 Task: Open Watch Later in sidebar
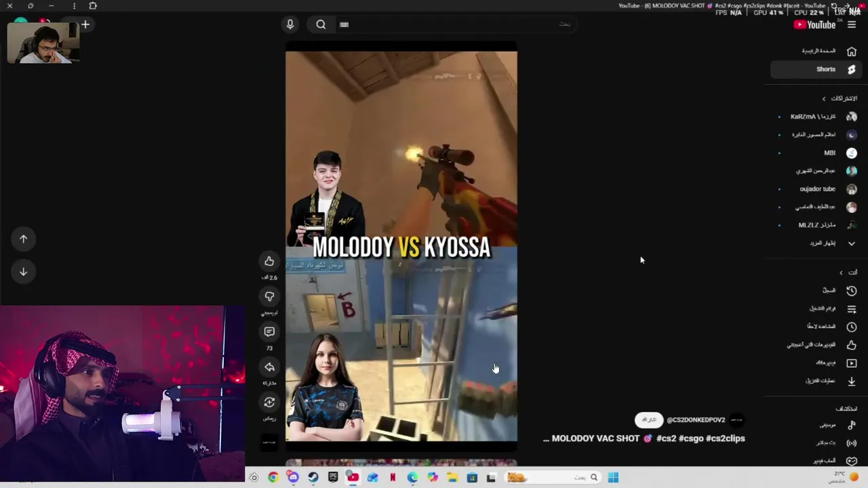(x=817, y=327)
